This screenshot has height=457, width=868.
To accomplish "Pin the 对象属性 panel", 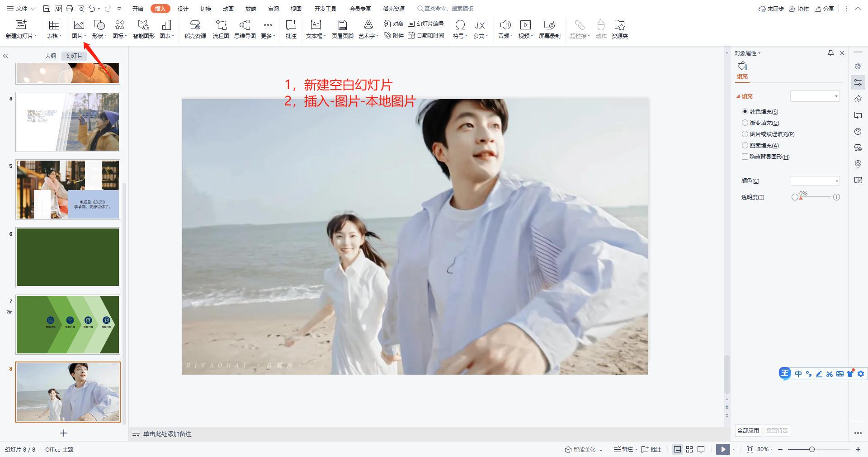I will [830, 53].
